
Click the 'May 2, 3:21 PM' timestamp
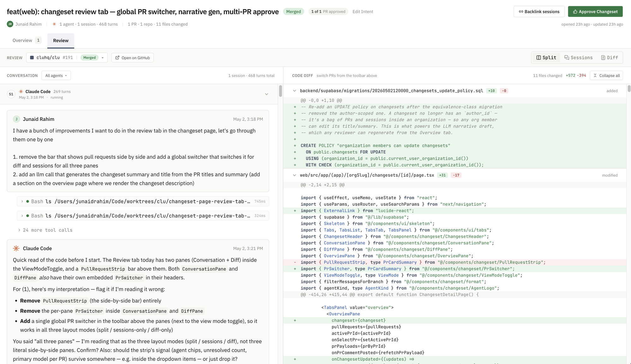[x=248, y=248]
